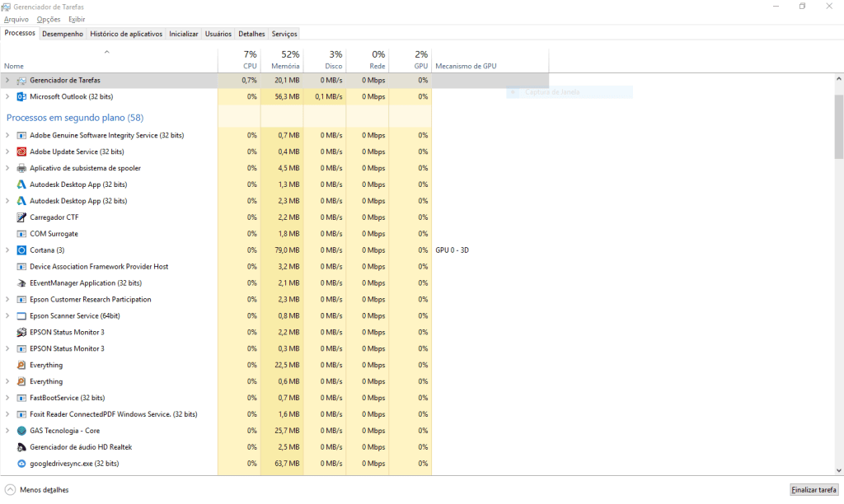Open the Serviços tab

[x=284, y=34]
